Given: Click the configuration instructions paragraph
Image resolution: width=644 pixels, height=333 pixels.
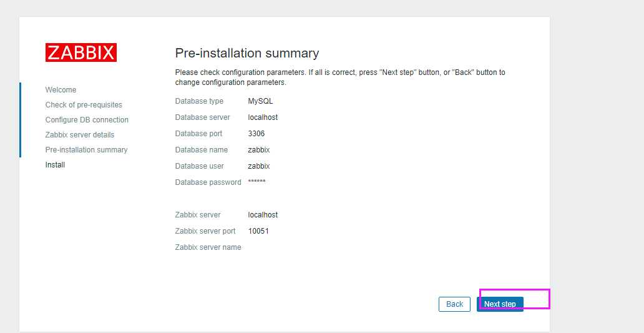Looking at the screenshot, I should (x=340, y=77).
